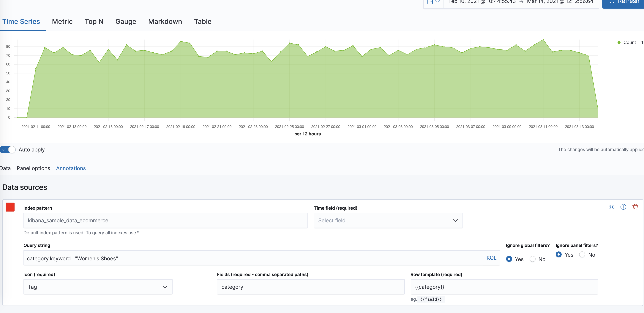This screenshot has width=644, height=313.
Task: Expand the time range quick-select chevron
Action: pos(438,1)
